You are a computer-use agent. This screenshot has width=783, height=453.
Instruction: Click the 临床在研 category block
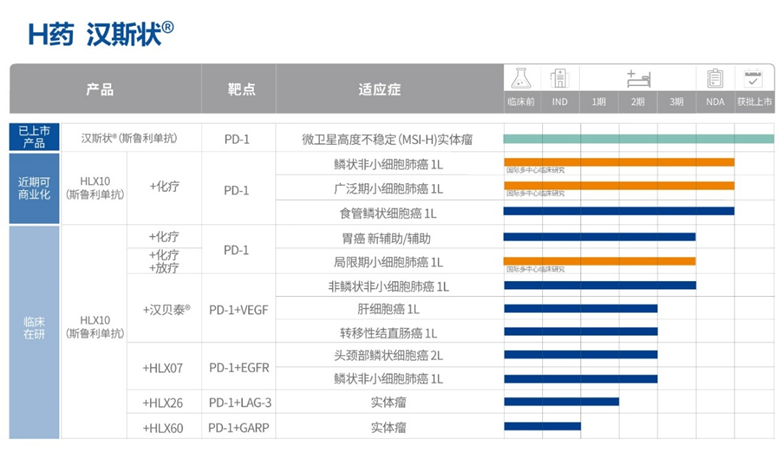coord(34,332)
